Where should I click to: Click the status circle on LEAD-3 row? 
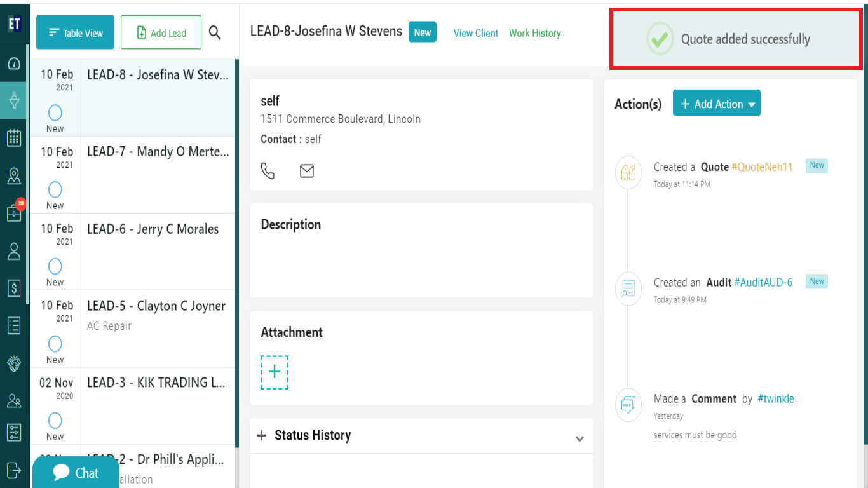tap(55, 421)
